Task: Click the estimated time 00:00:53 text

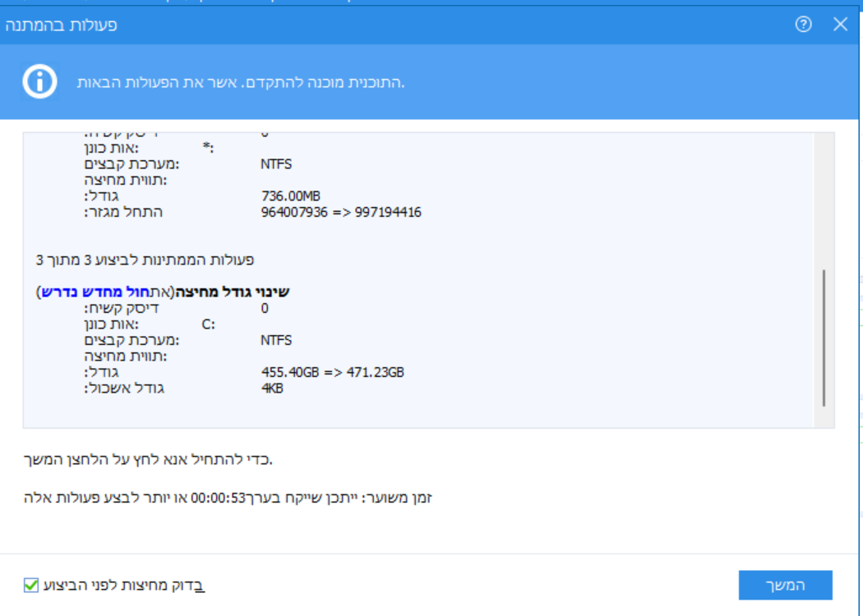Action: tap(219, 498)
